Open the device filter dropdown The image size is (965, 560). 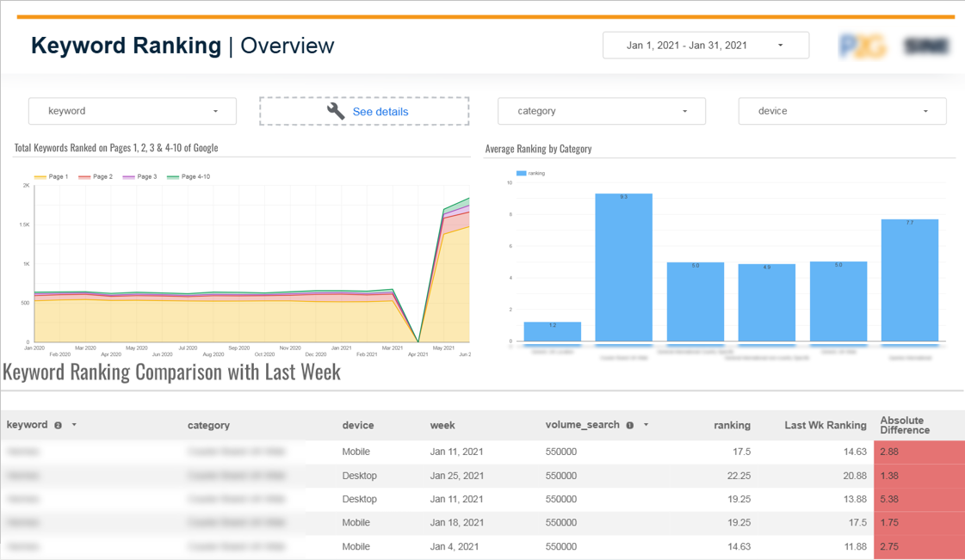[x=842, y=111]
